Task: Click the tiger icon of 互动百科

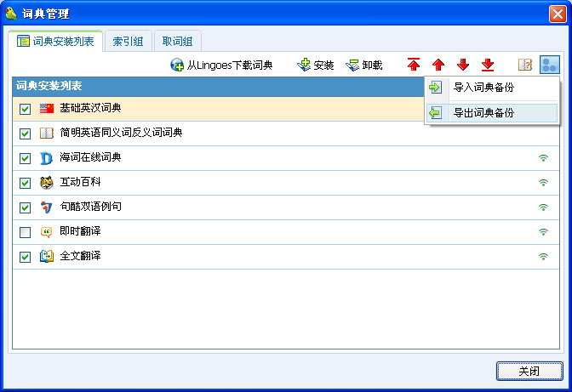Action: [x=46, y=183]
